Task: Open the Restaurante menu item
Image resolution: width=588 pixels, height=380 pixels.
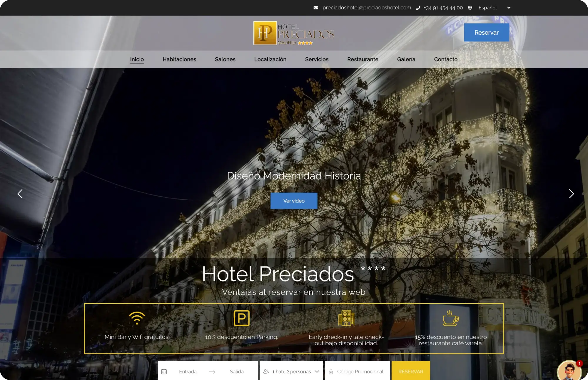Action: [363, 59]
